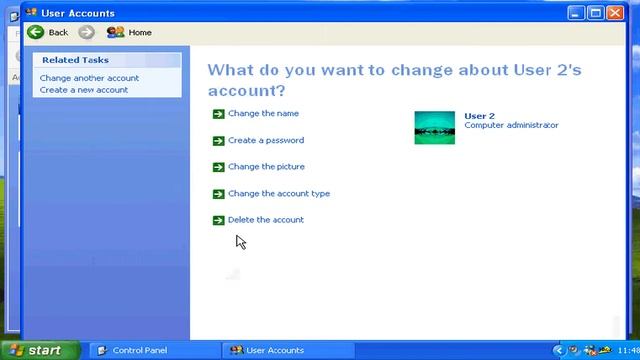Click the Control Panel taskbar icon
640x360 pixels.
point(102,350)
